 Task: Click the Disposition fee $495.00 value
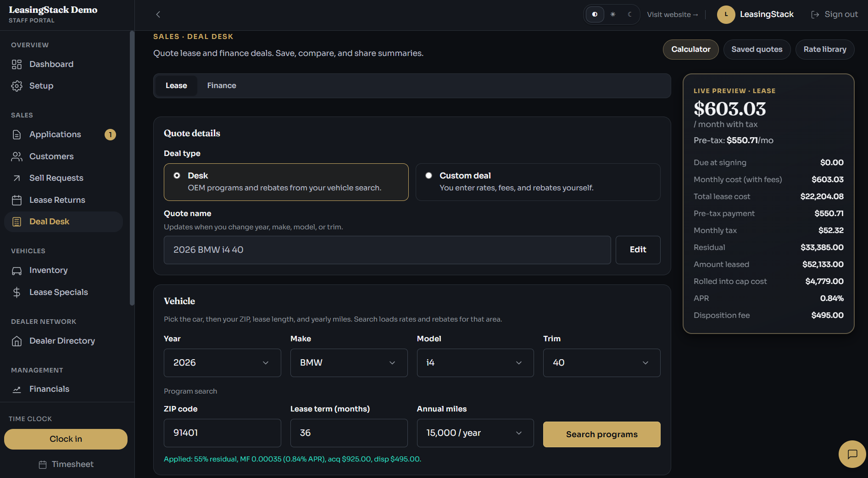tap(827, 316)
